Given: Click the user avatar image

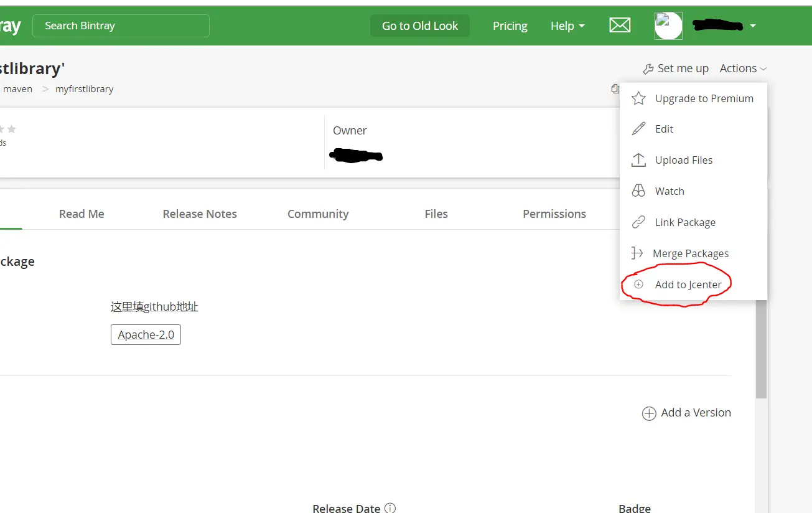Looking at the screenshot, I should pyautogui.click(x=668, y=26).
